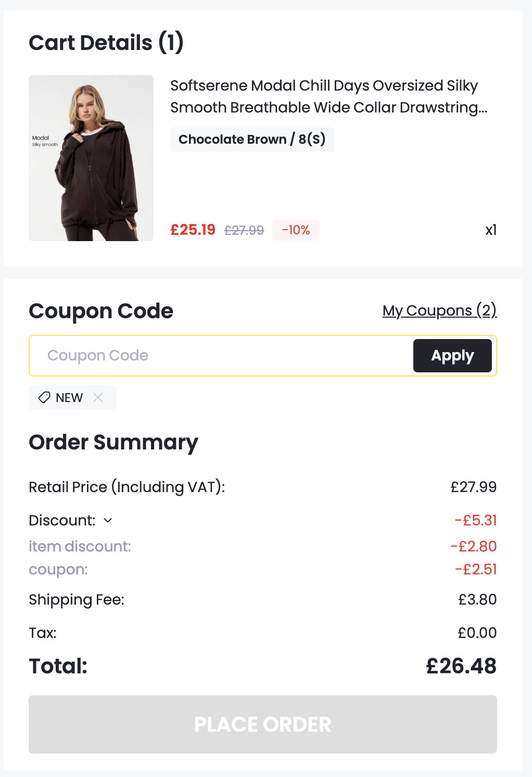The width and height of the screenshot is (532, 777).
Task: Click the PLACE ORDER button
Action: click(x=263, y=724)
